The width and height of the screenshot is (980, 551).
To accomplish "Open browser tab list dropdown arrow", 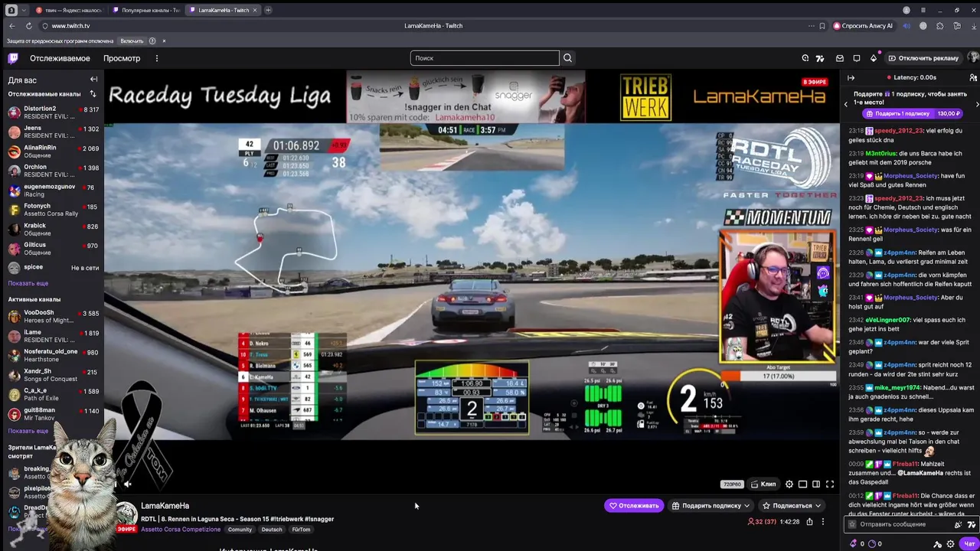I will click(x=23, y=10).
